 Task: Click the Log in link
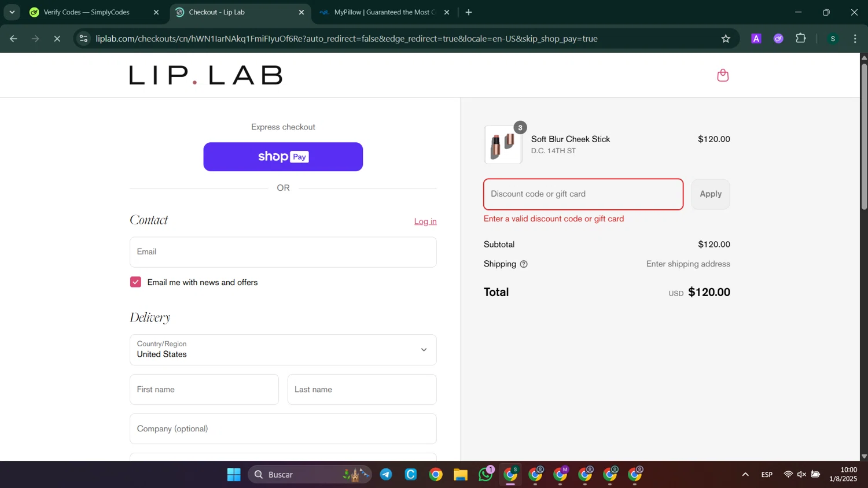tap(425, 221)
